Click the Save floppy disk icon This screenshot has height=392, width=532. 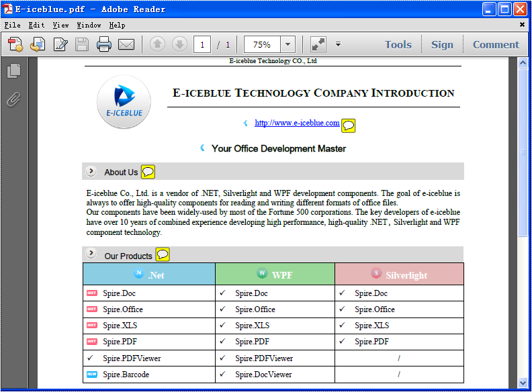82,44
